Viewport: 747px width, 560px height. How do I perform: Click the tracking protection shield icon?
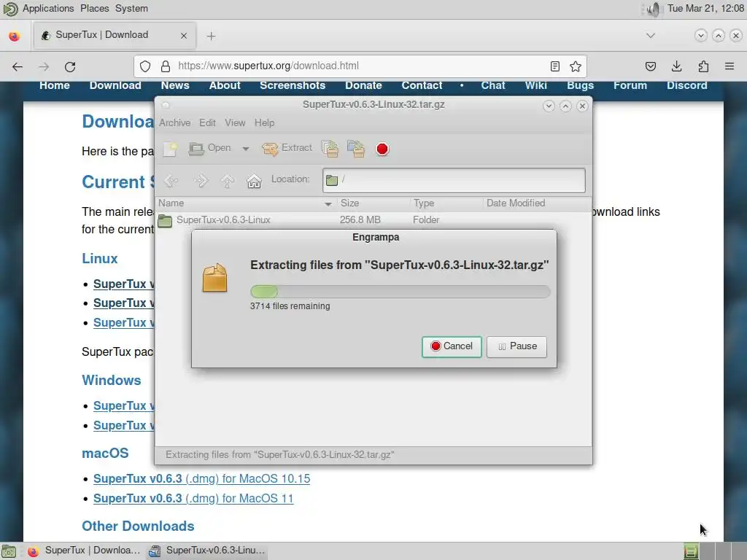[x=145, y=66]
